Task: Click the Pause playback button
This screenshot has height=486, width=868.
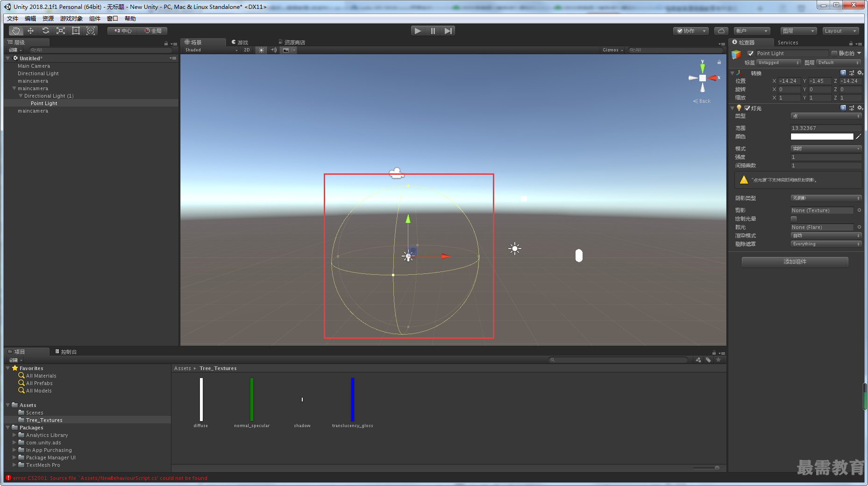Action: click(x=433, y=31)
